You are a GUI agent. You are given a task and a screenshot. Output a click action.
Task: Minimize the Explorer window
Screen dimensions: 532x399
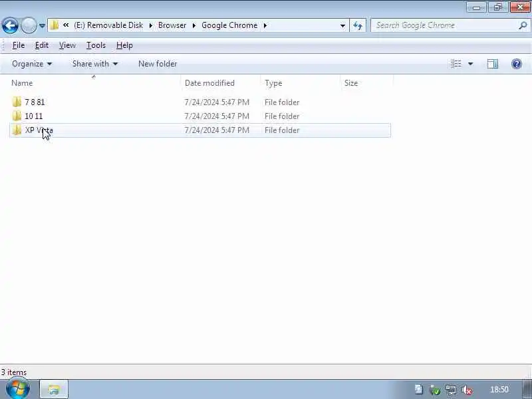(x=476, y=7)
